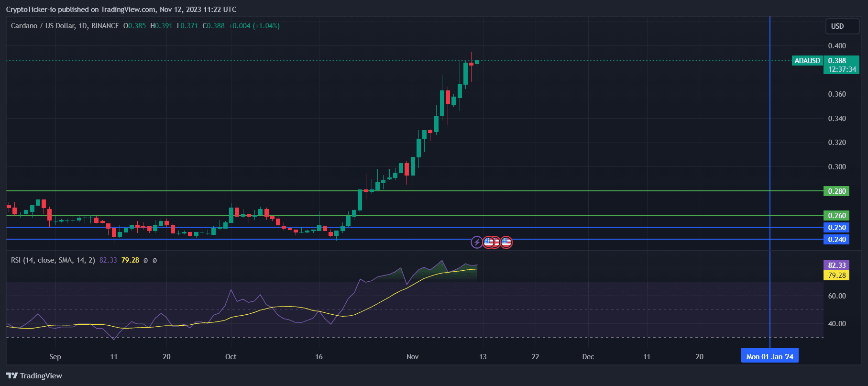868x386 pixels.
Task: Select the 0.280 green price level label
Action: (x=836, y=191)
